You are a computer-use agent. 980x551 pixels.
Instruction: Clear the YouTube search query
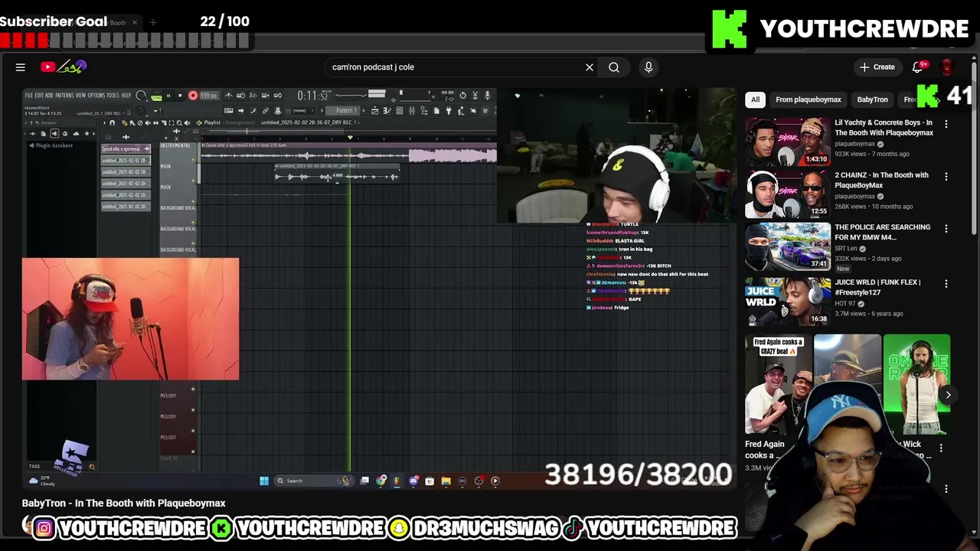tap(590, 67)
